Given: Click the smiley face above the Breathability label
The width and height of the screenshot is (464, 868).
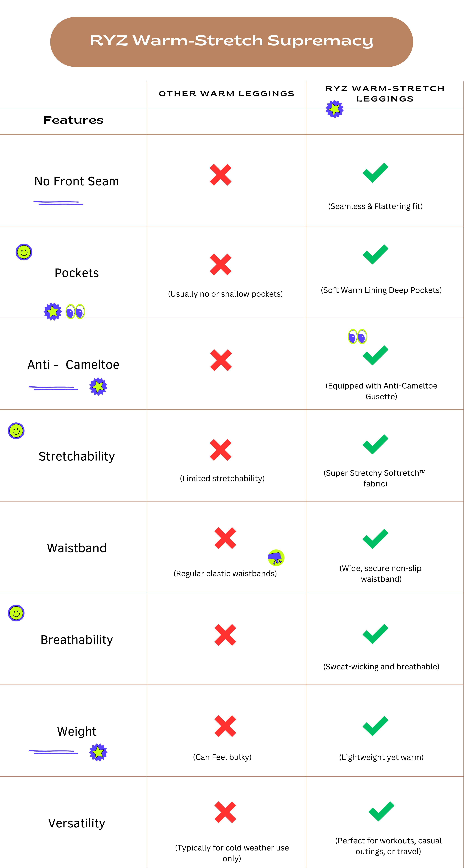Looking at the screenshot, I should pyautogui.click(x=16, y=613).
